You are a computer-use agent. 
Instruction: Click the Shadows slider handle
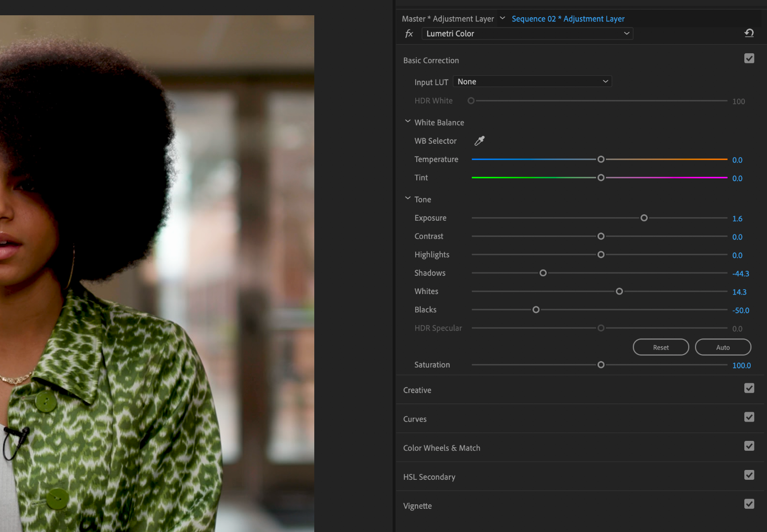pos(543,273)
